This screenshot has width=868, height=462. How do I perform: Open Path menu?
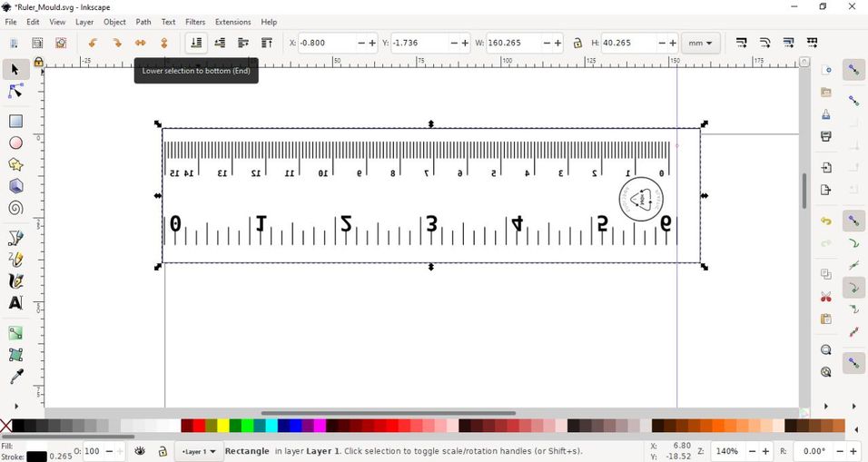pos(143,22)
